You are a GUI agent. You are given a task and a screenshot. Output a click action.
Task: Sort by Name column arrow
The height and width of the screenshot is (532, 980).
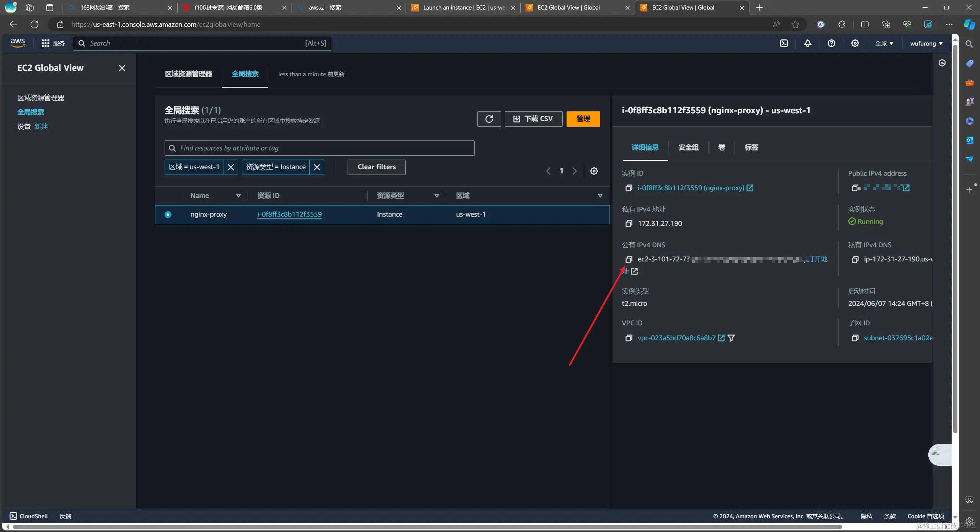click(x=238, y=196)
